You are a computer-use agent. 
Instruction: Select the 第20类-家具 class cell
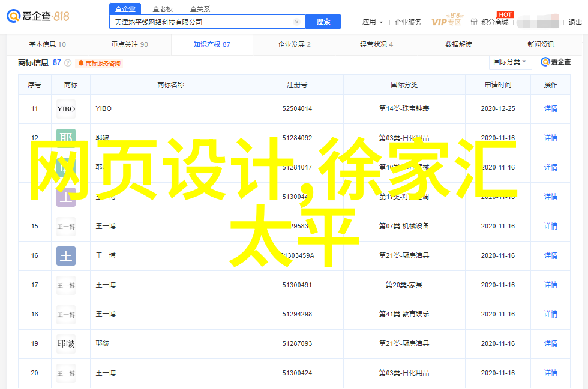coord(404,285)
